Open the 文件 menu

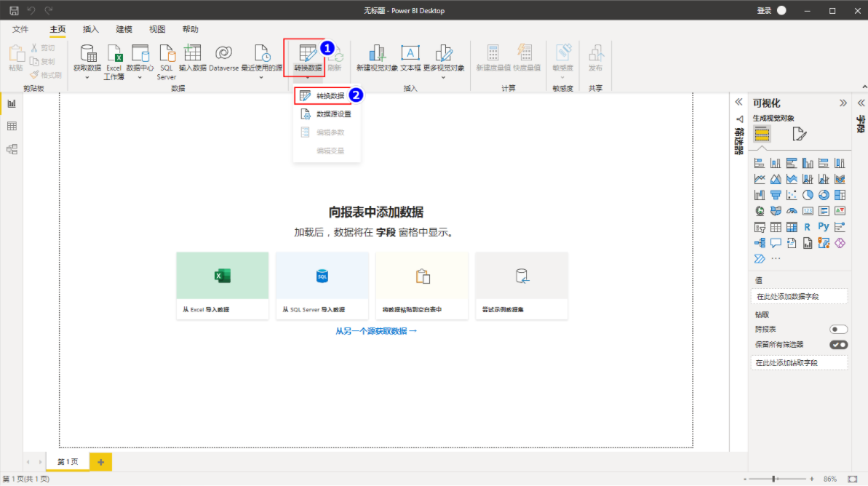[20, 29]
